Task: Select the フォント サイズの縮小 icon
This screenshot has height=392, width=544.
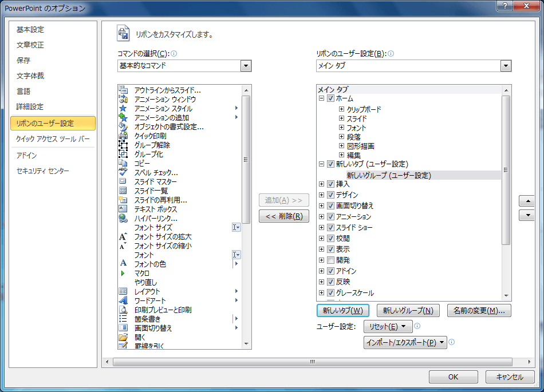Action: [x=123, y=246]
